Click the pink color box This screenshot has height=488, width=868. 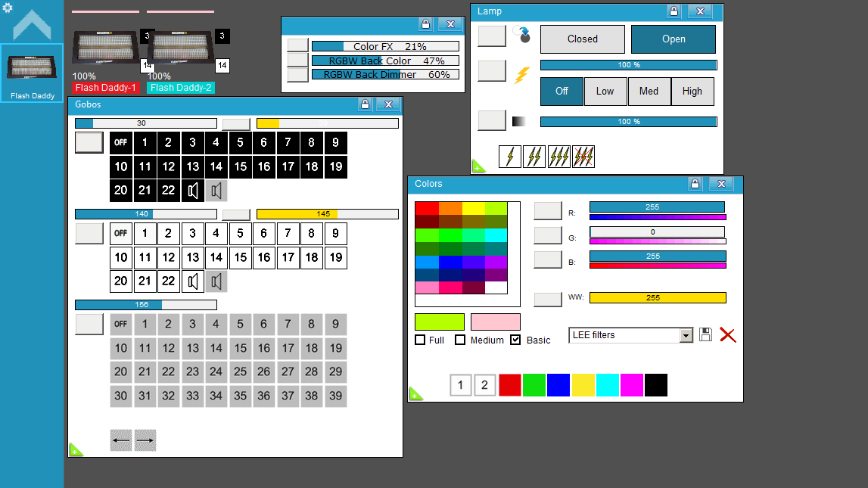(496, 322)
